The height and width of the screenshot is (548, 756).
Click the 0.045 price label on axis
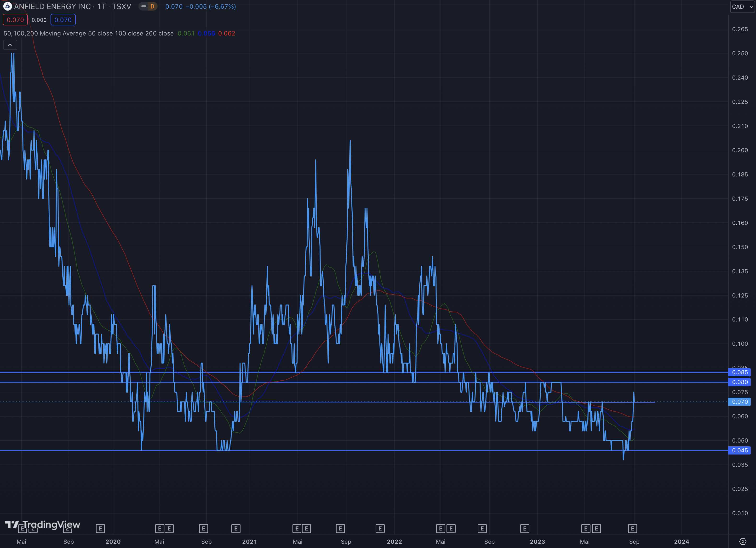[740, 450]
